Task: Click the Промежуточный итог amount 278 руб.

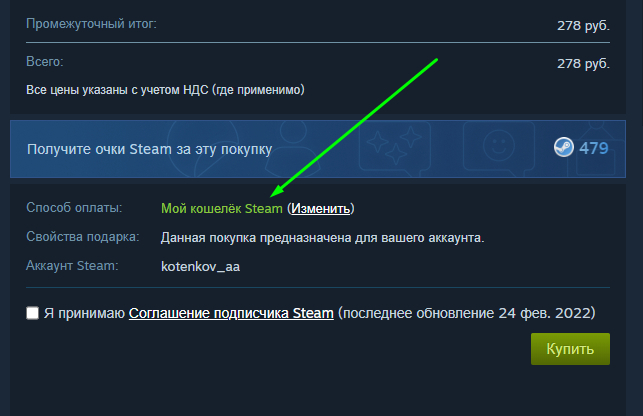Action: click(x=583, y=26)
